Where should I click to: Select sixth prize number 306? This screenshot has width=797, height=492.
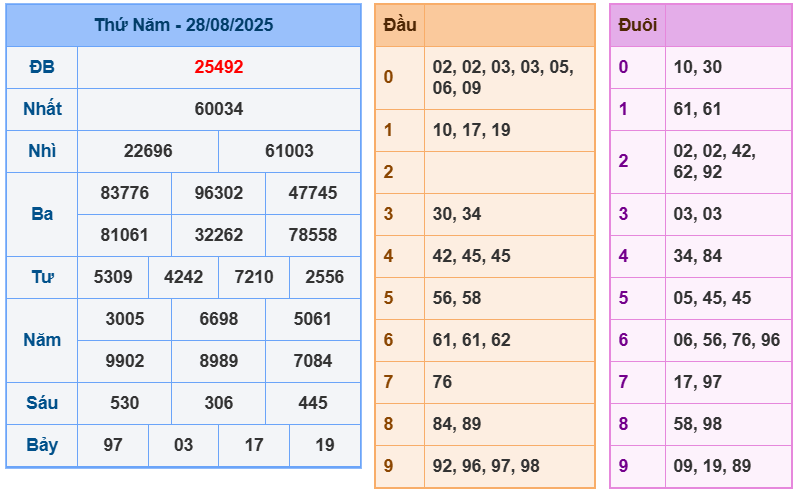(218, 403)
